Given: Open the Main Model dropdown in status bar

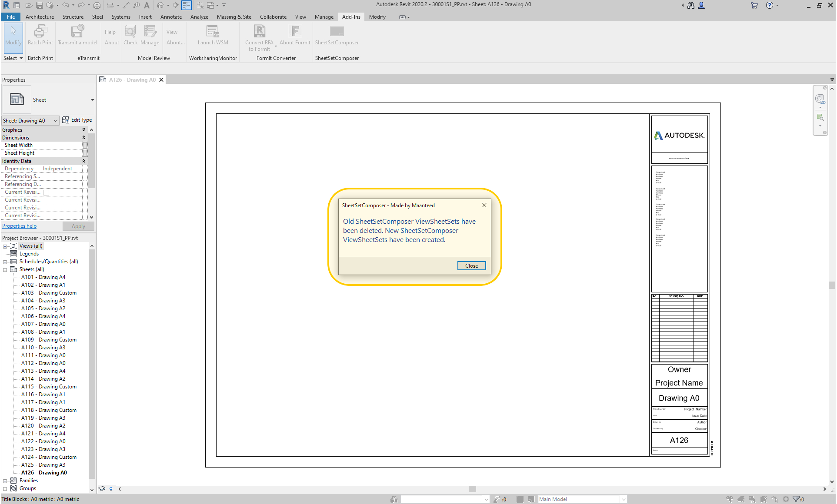Looking at the screenshot, I should click(624, 499).
